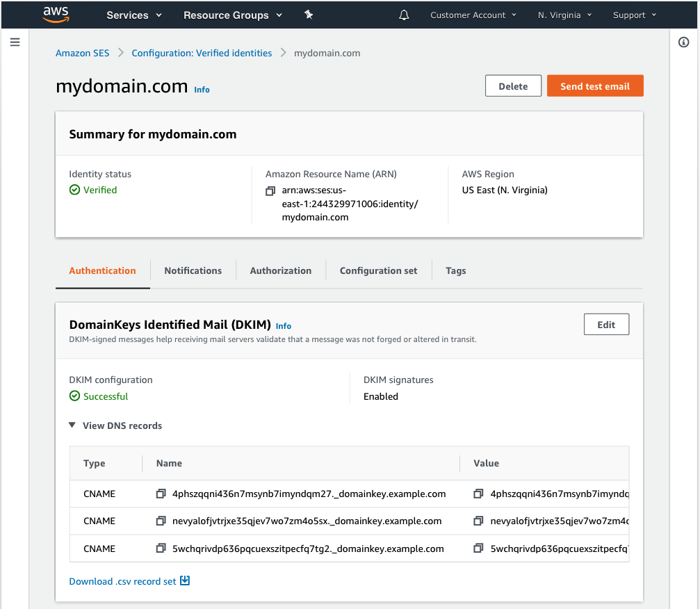Open the Configuration: Verified identities breadcrumb

202,53
